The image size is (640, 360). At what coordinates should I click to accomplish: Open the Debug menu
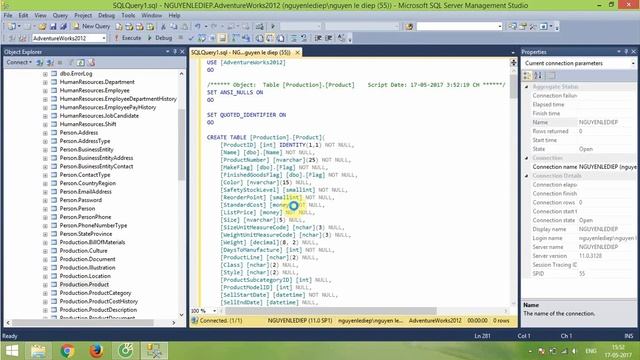click(106, 15)
